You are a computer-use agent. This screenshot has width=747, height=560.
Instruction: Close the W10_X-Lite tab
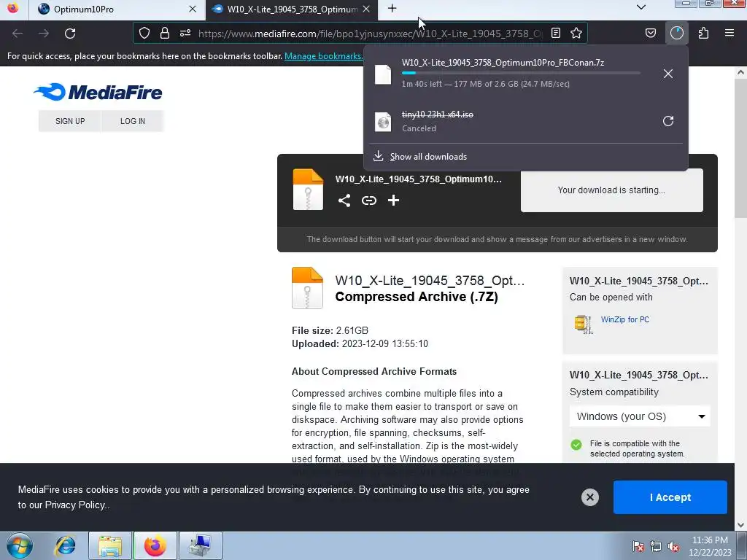coord(366,9)
